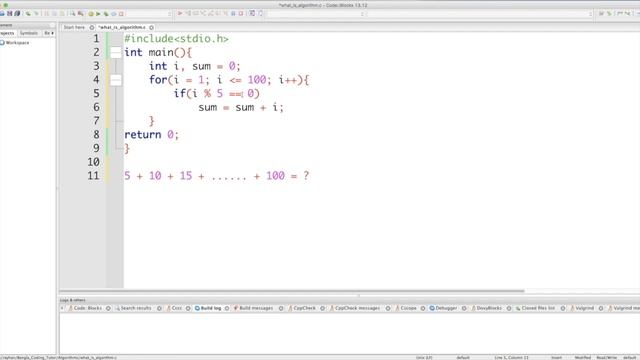Open the Closed files list tab
Screen dimensions: 640x360
535,308
